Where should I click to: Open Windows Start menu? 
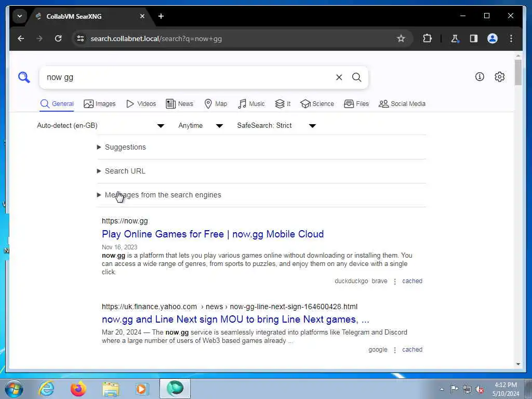click(x=14, y=389)
